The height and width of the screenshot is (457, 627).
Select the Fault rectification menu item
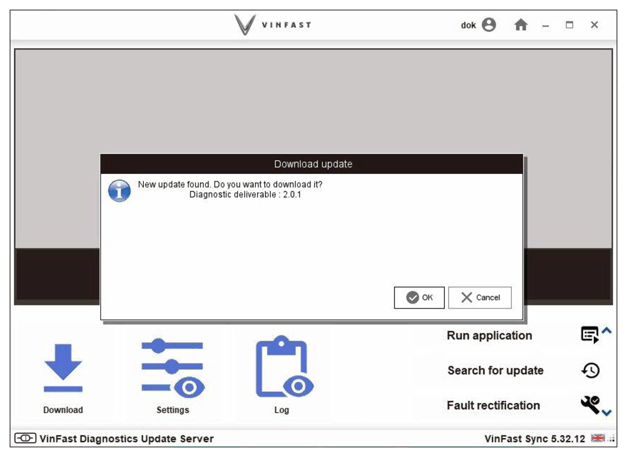click(493, 405)
